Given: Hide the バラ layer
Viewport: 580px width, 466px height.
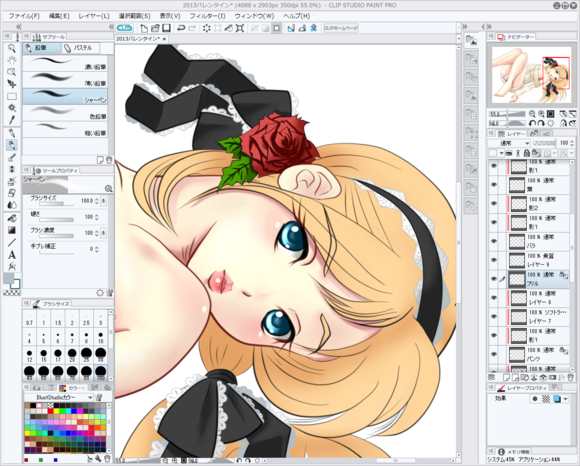Looking at the screenshot, I should (494, 241).
